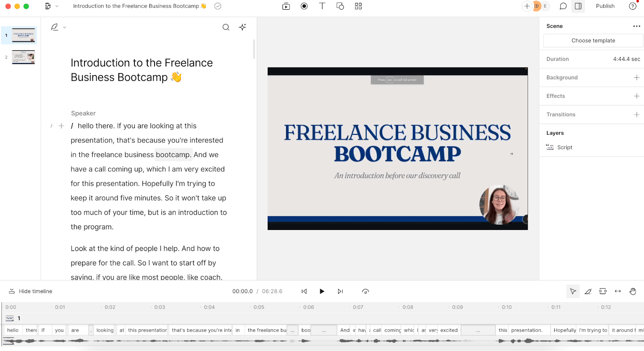The image size is (644, 351).
Task: Select the Text tool icon
Action: point(322,6)
